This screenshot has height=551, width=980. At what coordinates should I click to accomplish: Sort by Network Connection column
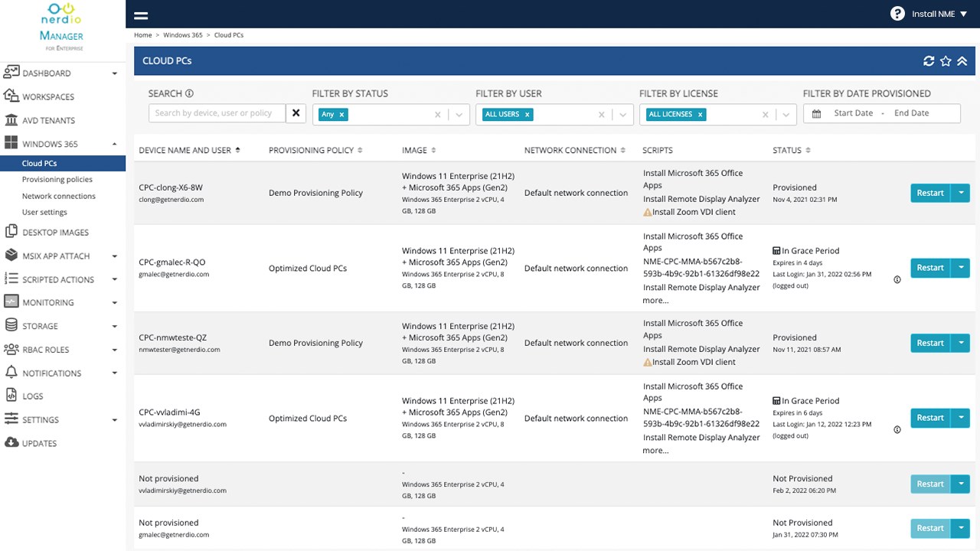click(x=575, y=151)
